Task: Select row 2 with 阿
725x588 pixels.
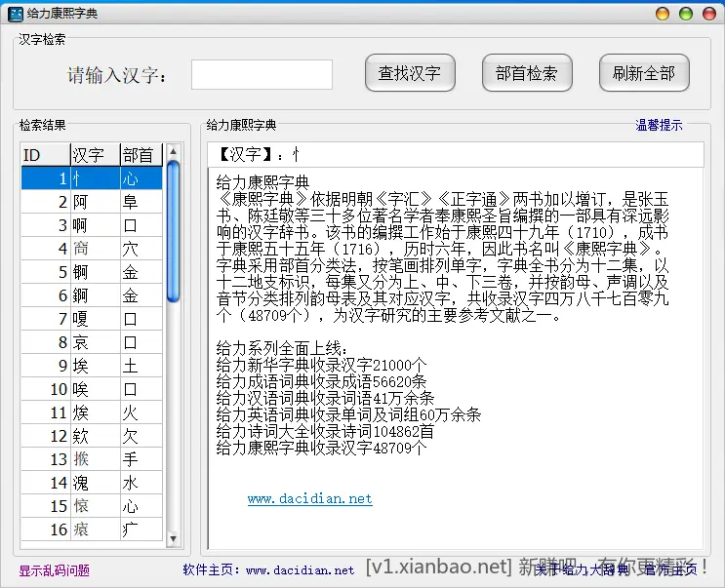Action: click(x=92, y=202)
